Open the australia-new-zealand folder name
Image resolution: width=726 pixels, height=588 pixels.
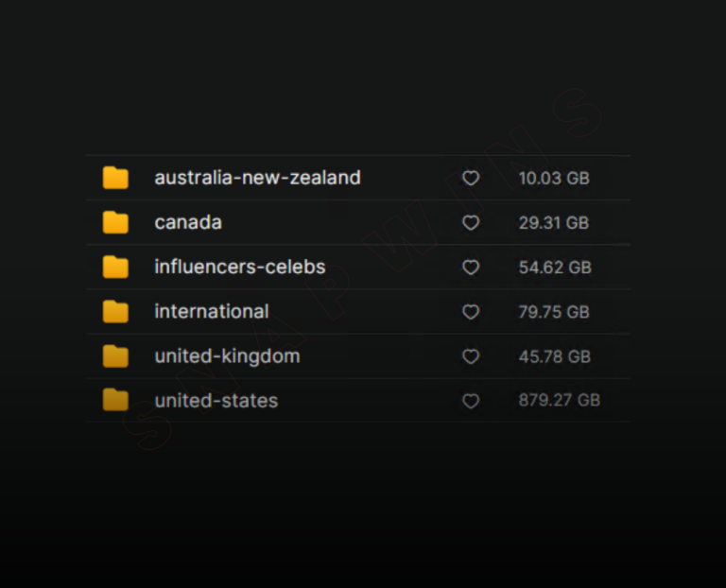point(257,178)
